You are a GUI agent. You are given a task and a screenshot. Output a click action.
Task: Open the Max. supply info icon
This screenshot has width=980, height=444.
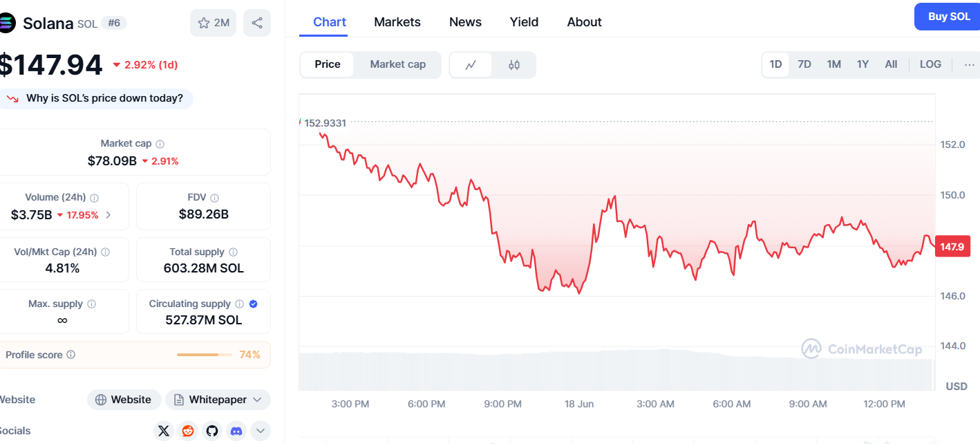click(91, 304)
